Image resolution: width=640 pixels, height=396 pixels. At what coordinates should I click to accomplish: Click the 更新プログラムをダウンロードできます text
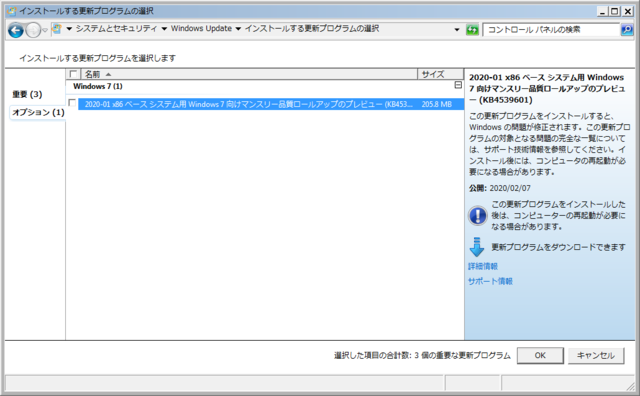pyautogui.click(x=558, y=247)
